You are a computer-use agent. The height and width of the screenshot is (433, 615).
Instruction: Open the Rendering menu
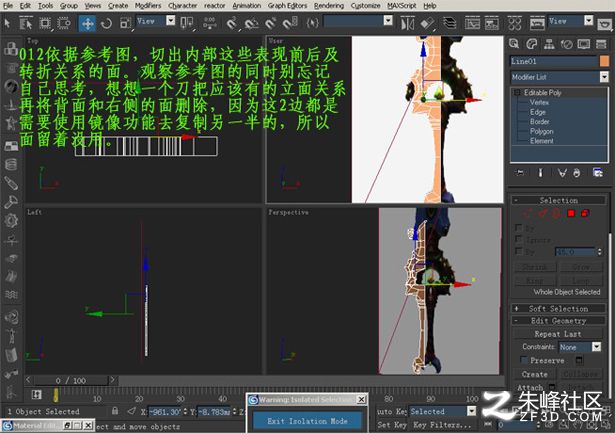pyautogui.click(x=329, y=6)
